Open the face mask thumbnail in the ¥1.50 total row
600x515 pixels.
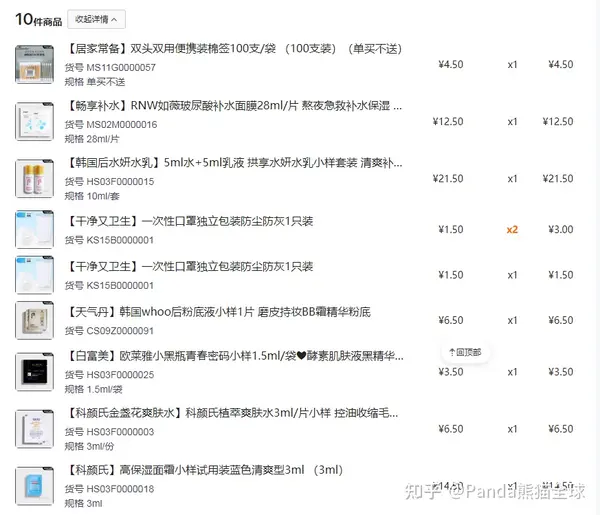[x=34, y=275]
